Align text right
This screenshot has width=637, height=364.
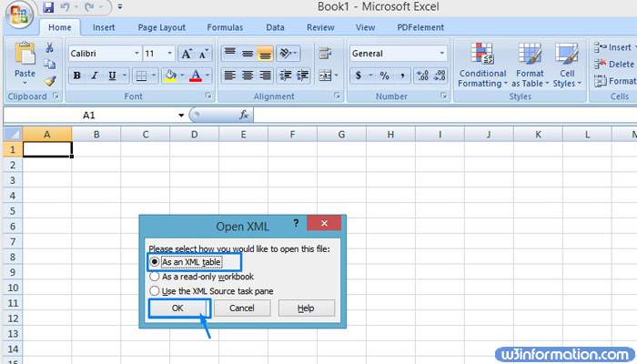(265, 76)
